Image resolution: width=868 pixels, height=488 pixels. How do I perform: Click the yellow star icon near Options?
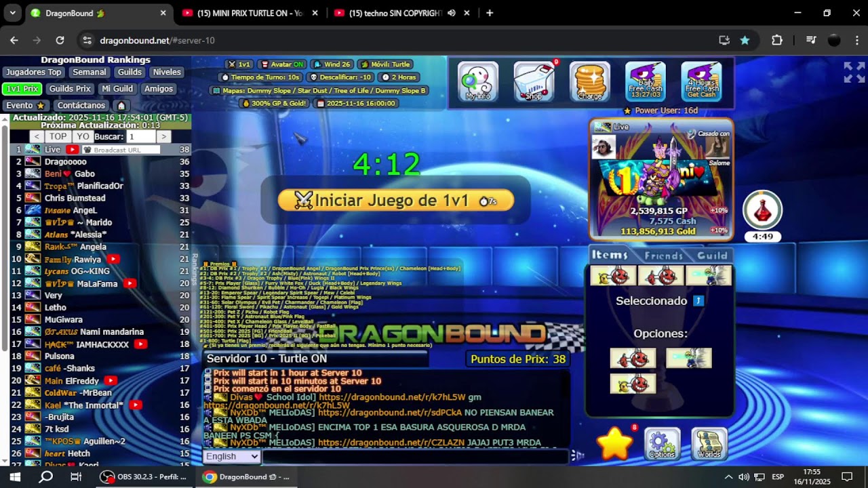(x=614, y=445)
